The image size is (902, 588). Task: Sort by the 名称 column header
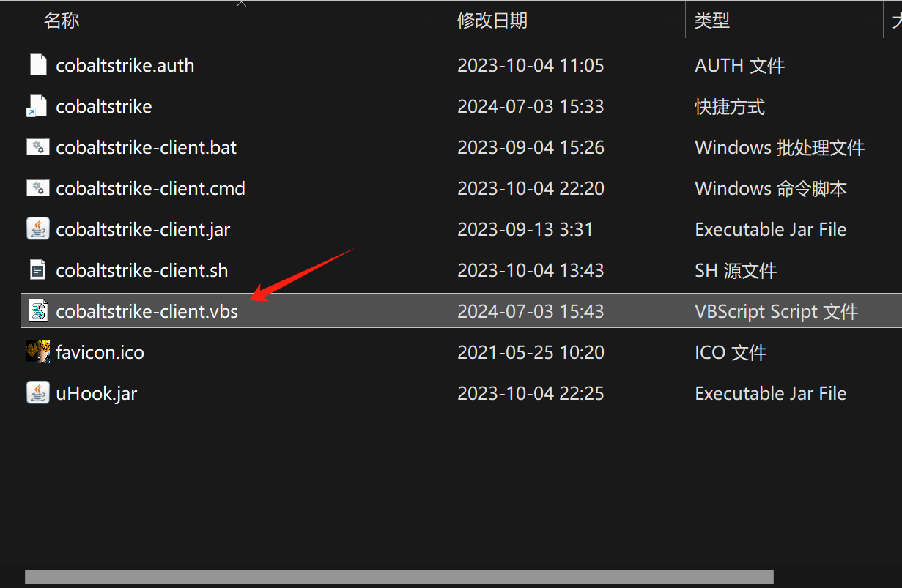pos(62,21)
